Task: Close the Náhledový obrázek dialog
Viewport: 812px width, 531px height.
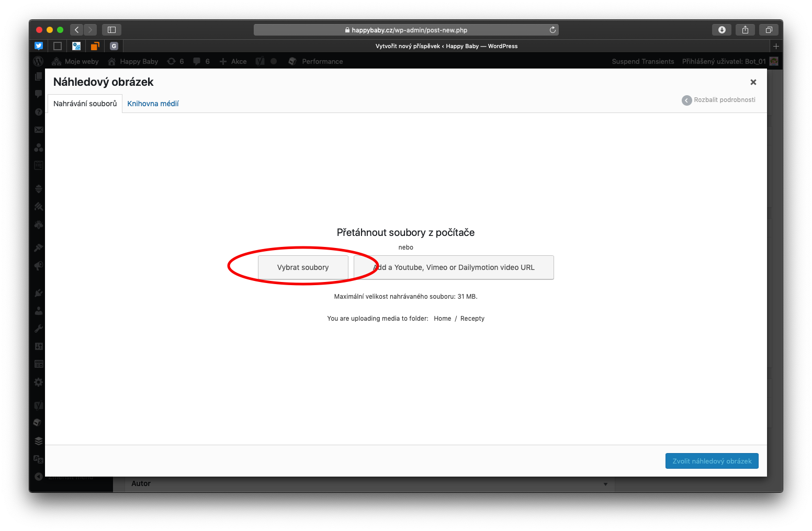Action: tap(753, 82)
